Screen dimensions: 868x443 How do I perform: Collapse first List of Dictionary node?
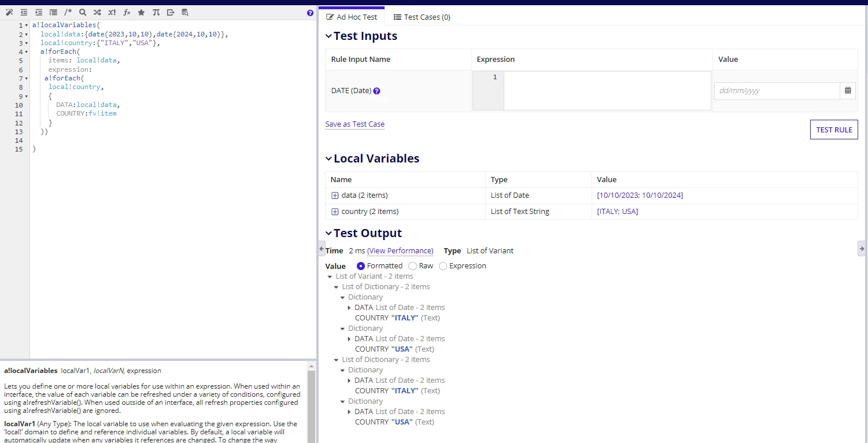click(337, 287)
